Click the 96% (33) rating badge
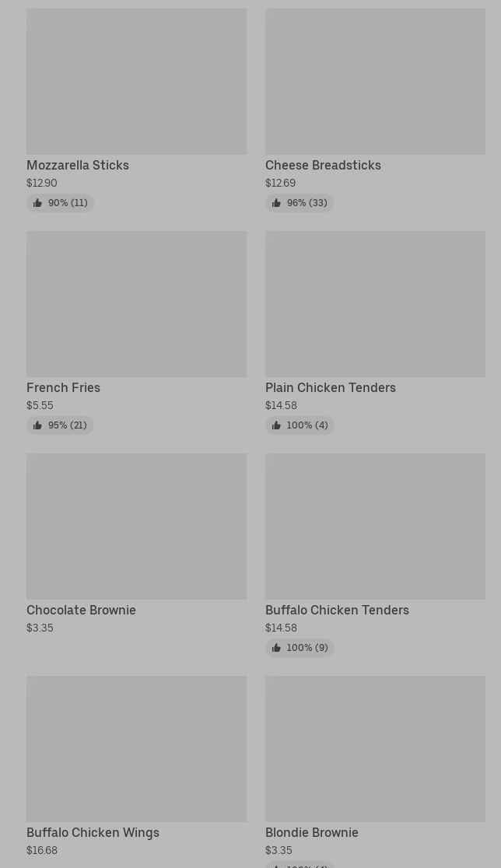 (x=300, y=203)
